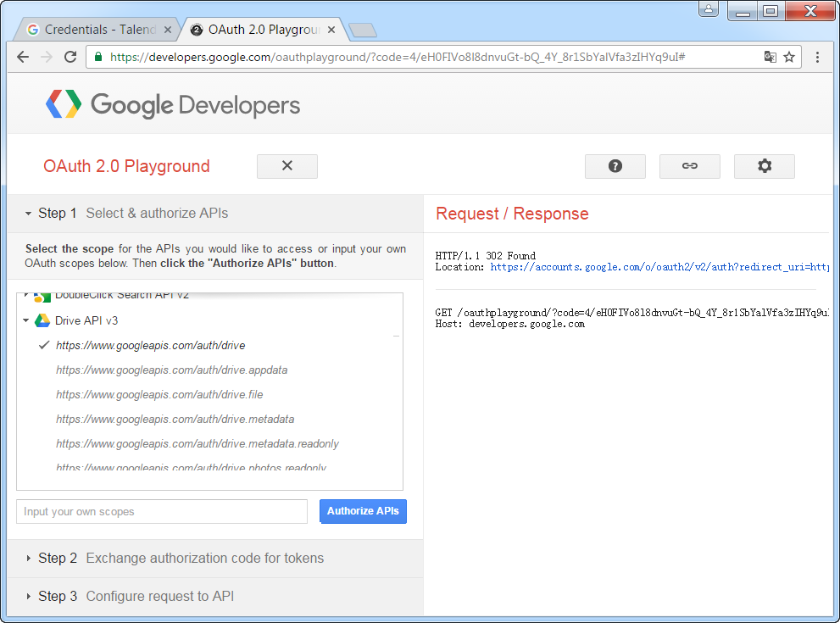Click the link icon button
The width and height of the screenshot is (840, 623).
(689, 166)
